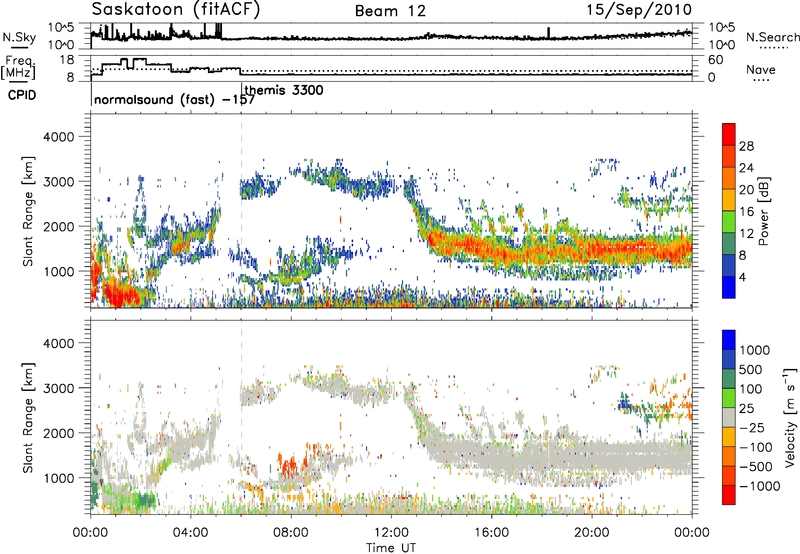
Task: Click the '10^5' label left of noise panel
Action: (62, 28)
